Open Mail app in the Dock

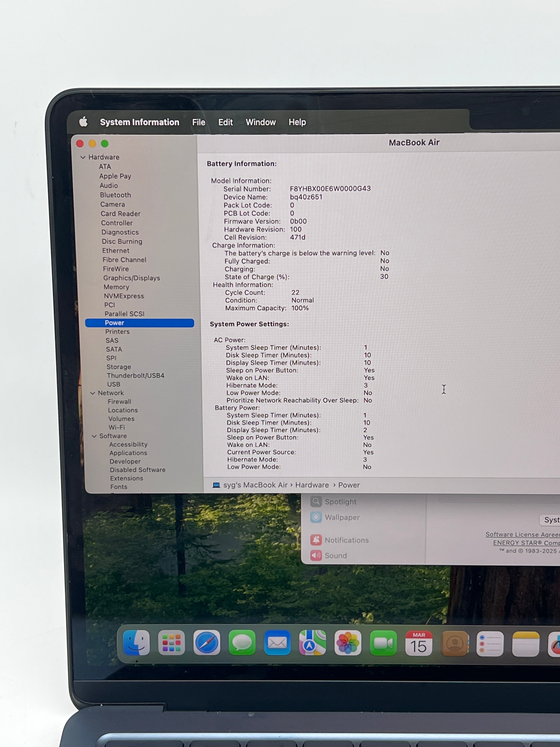(277, 643)
